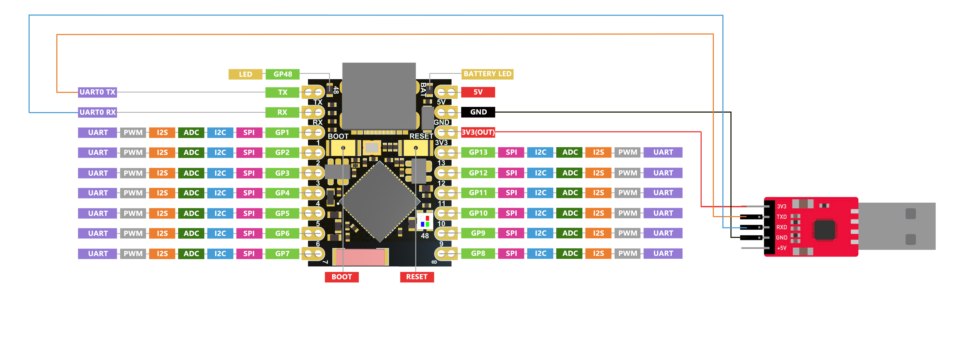
Task: Click the yellow BATTERY LED label
Action: click(x=487, y=74)
